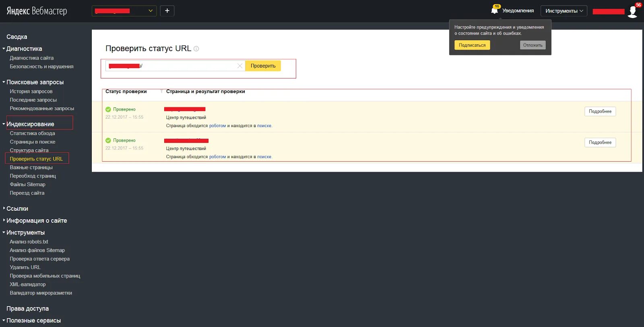
Task: Follow the роботом link in the first result
Action: 217,125
